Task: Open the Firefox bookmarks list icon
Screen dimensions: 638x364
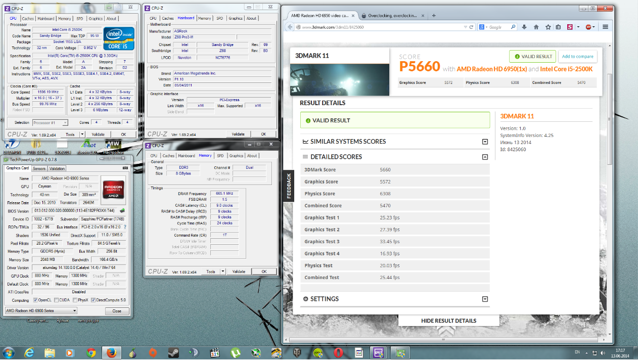Action: pyautogui.click(x=558, y=27)
